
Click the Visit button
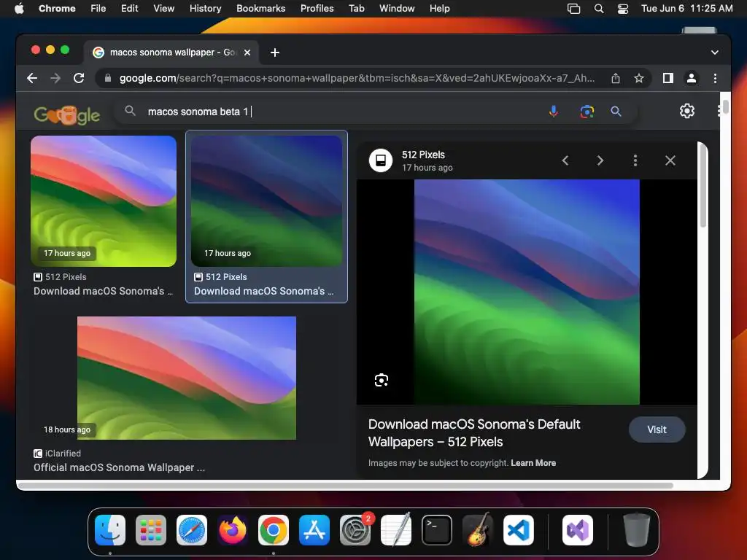657,429
